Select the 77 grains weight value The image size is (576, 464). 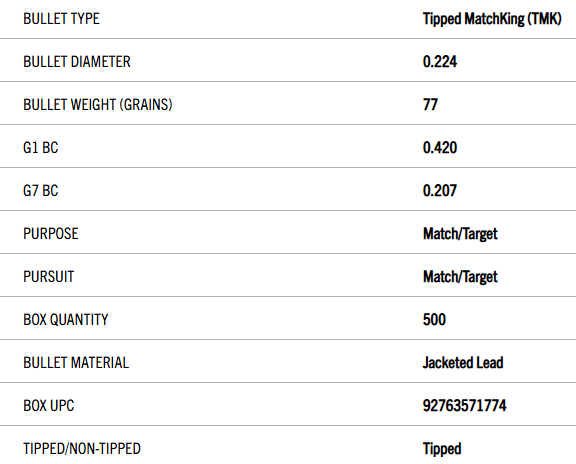click(x=430, y=105)
